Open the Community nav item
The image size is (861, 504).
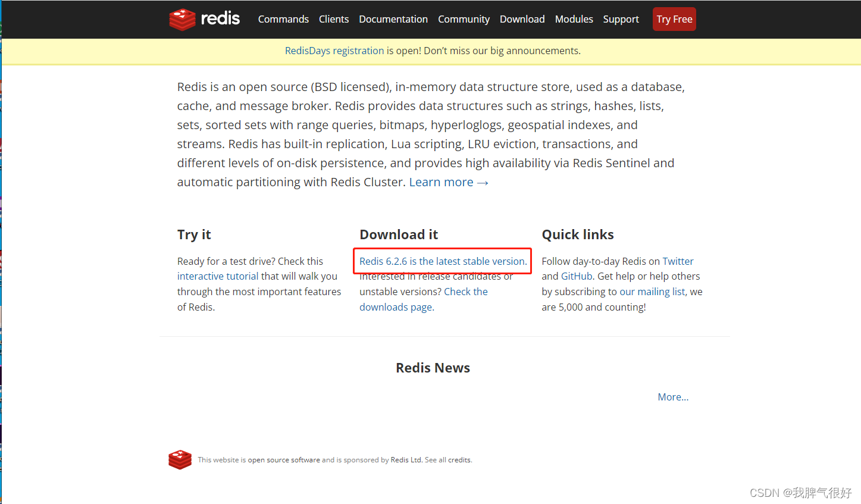(x=464, y=19)
